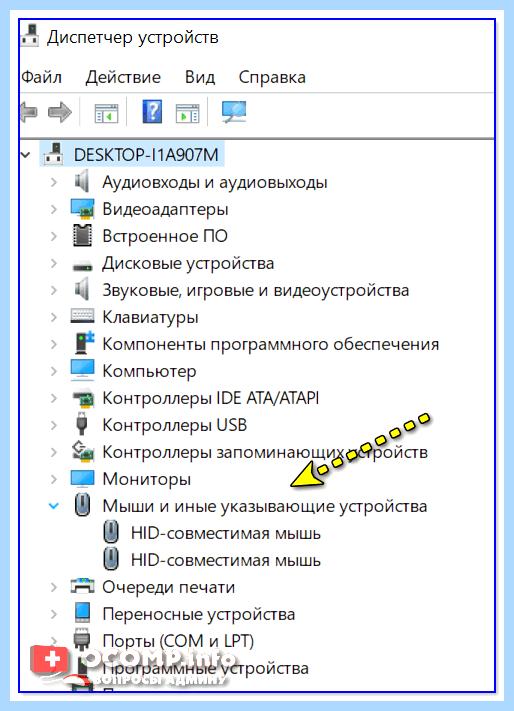The width and height of the screenshot is (514, 711).
Task: Select the Контроллеры USB label
Action: tap(175, 425)
